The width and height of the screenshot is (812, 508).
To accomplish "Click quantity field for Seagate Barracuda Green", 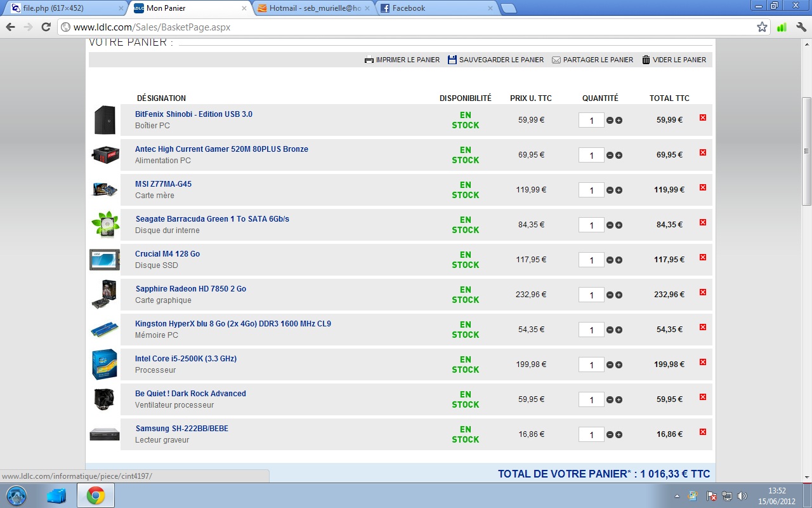I will click(591, 225).
